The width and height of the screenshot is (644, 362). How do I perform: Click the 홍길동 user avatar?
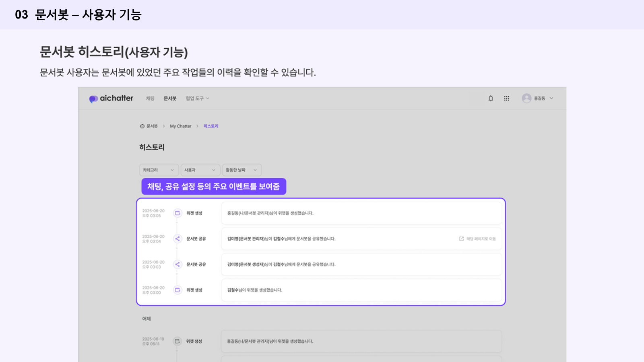(x=526, y=99)
